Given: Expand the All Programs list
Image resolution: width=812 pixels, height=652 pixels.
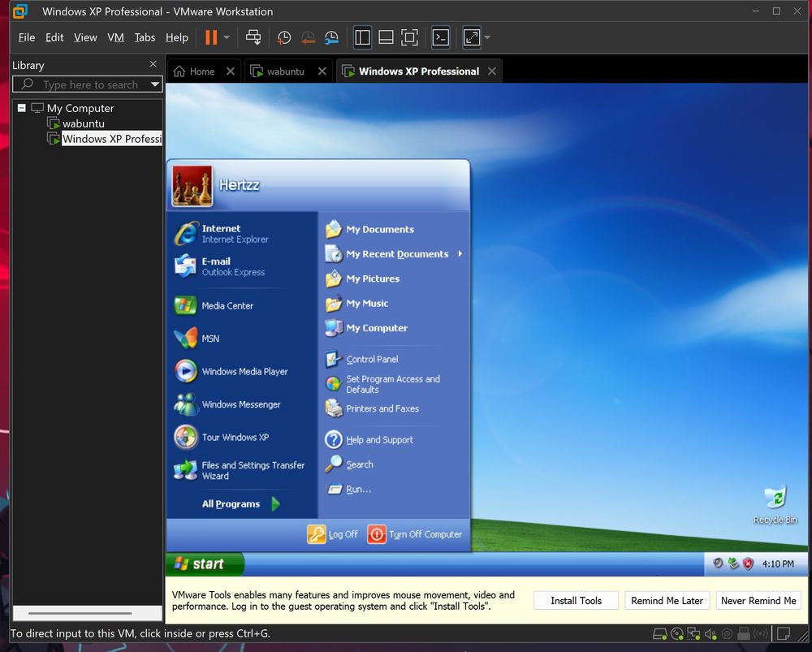Looking at the screenshot, I should click(x=241, y=504).
